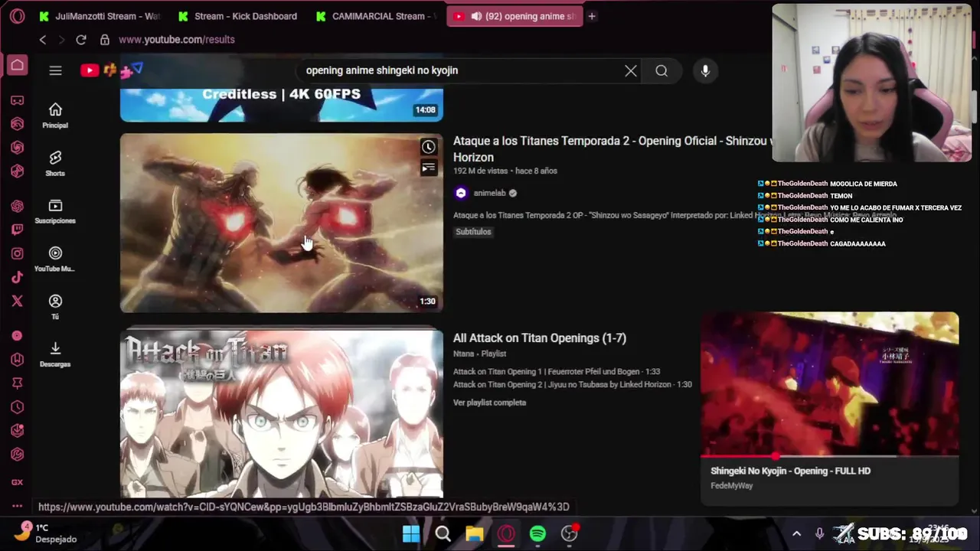Viewport: 980px width, 551px height.
Task: Open Windows taskbar search
Action: click(x=443, y=533)
